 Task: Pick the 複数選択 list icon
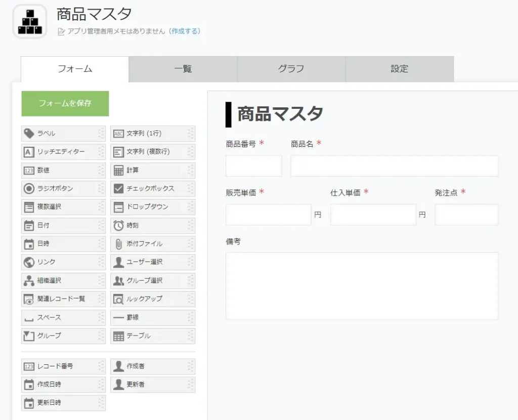[x=29, y=207]
